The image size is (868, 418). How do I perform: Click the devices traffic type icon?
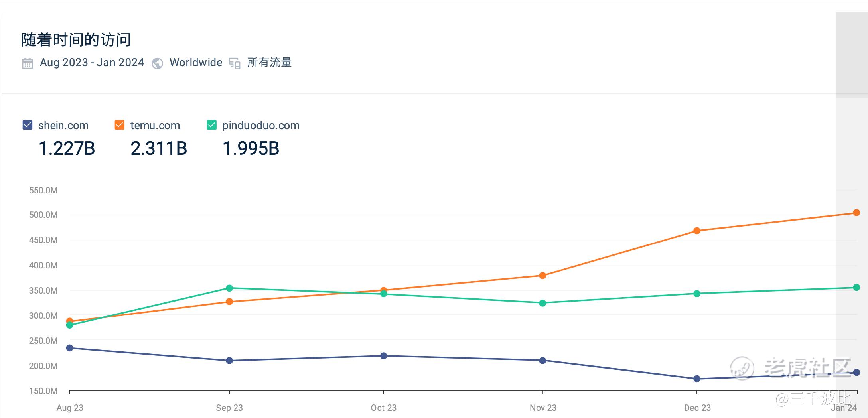(235, 63)
